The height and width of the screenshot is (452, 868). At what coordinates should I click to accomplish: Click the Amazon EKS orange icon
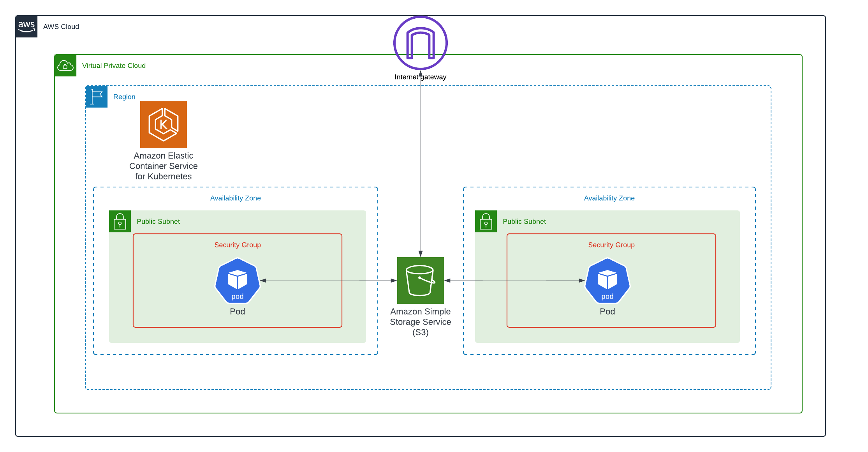[x=164, y=125]
